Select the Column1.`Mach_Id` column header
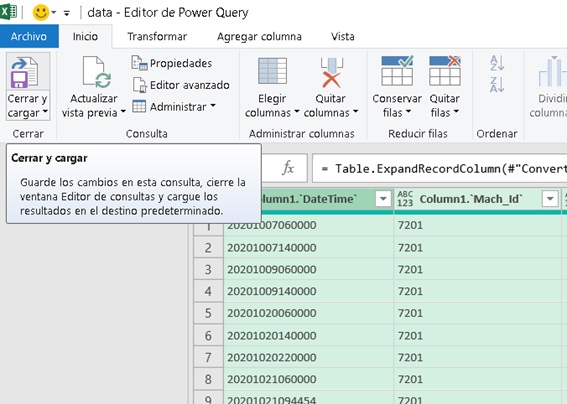Image resolution: width=567 pixels, height=404 pixels. point(477,199)
